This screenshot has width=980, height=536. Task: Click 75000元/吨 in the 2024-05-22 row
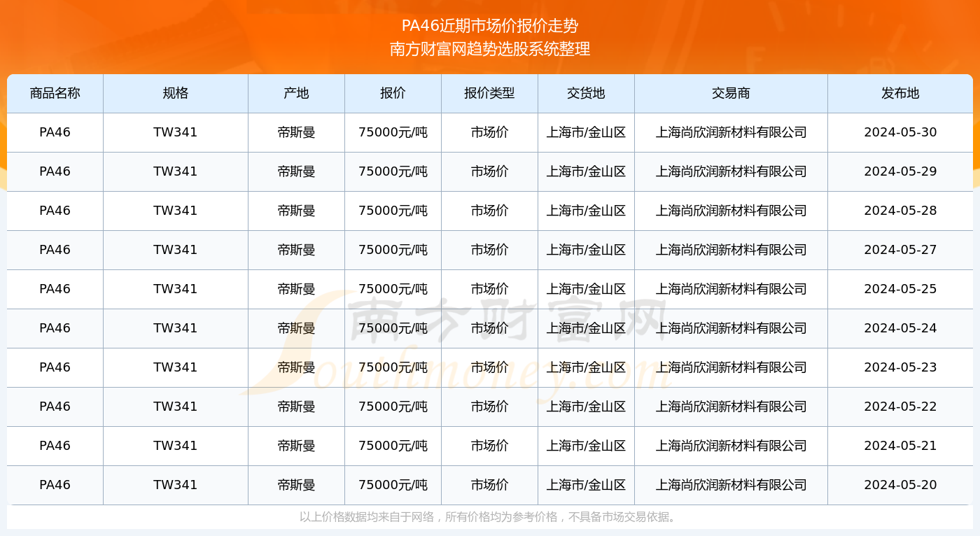click(x=393, y=407)
